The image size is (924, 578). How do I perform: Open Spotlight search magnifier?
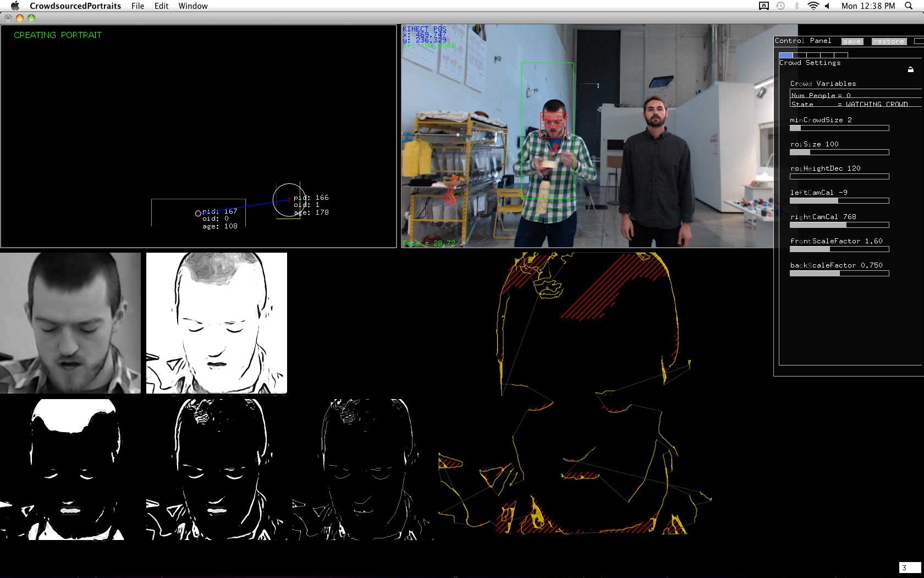(909, 6)
